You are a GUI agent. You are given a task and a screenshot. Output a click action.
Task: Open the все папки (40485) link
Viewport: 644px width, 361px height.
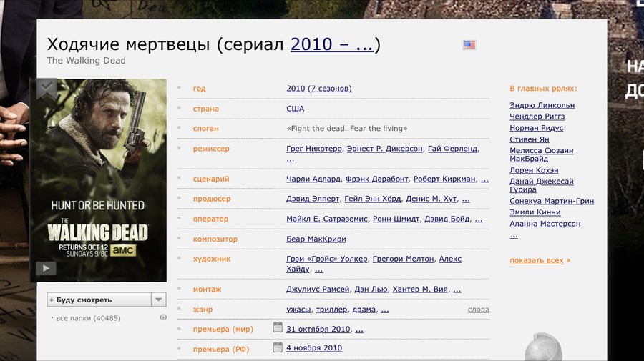[88, 318]
